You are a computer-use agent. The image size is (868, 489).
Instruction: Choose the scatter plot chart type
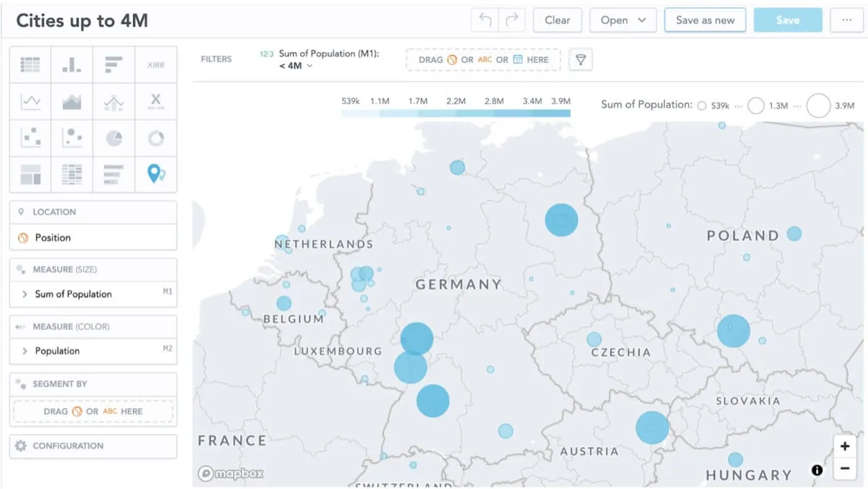click(30, 138)
